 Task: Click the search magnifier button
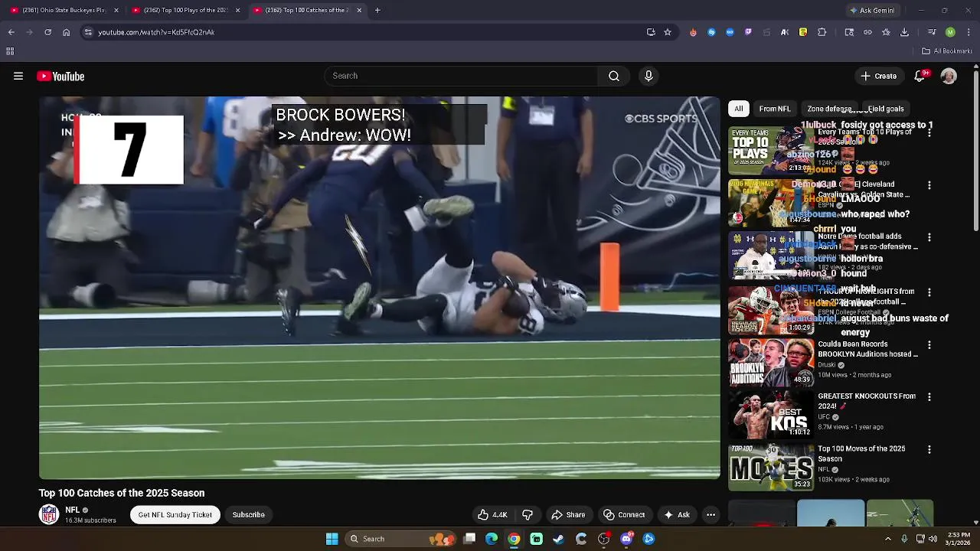[x=613, y=76]
